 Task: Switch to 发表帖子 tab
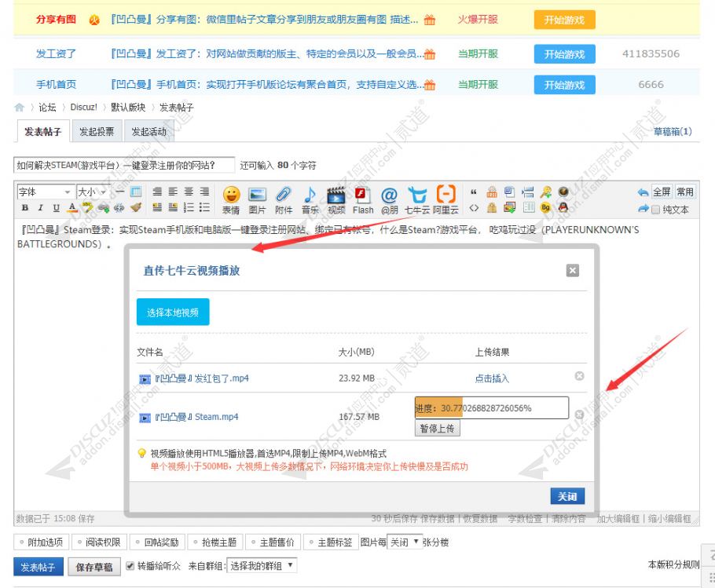(x=43, y=132)
